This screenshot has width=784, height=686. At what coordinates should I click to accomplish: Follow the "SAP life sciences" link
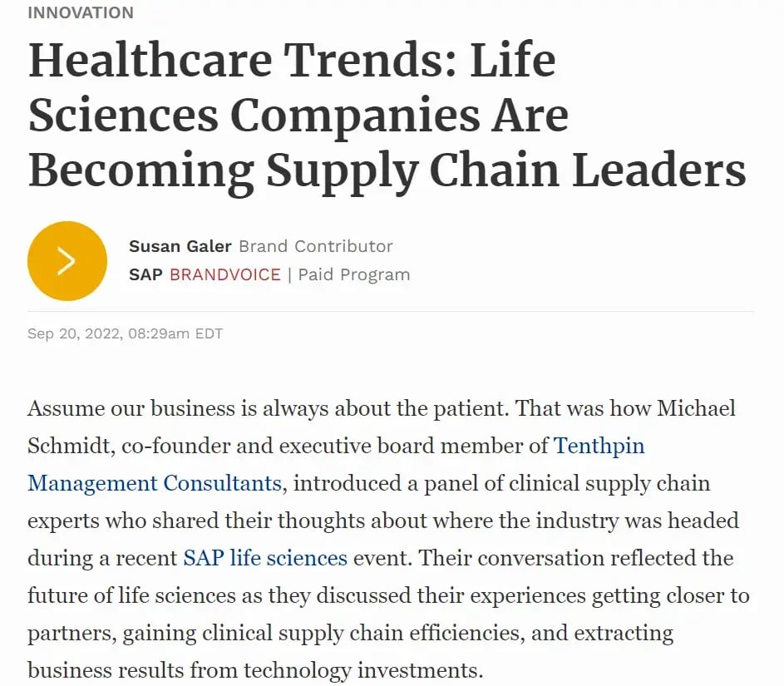pyautogui.click(x=265, y=557)
